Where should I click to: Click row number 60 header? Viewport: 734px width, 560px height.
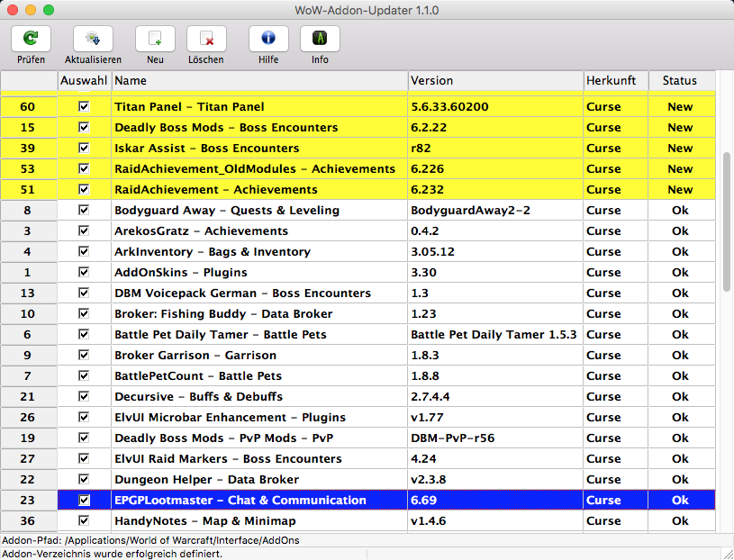(28, 106)
